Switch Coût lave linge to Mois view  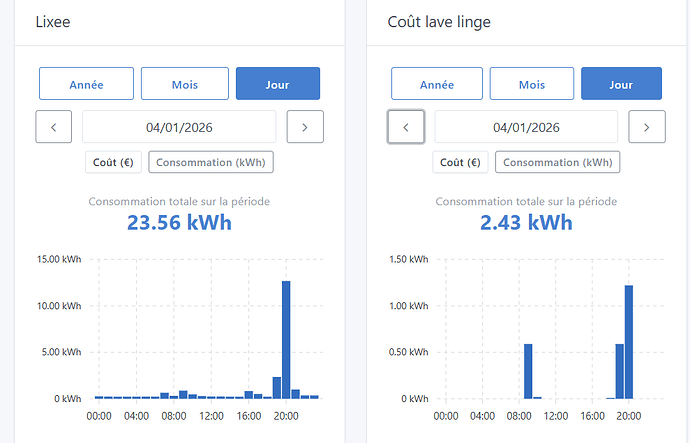click(532, 84)
